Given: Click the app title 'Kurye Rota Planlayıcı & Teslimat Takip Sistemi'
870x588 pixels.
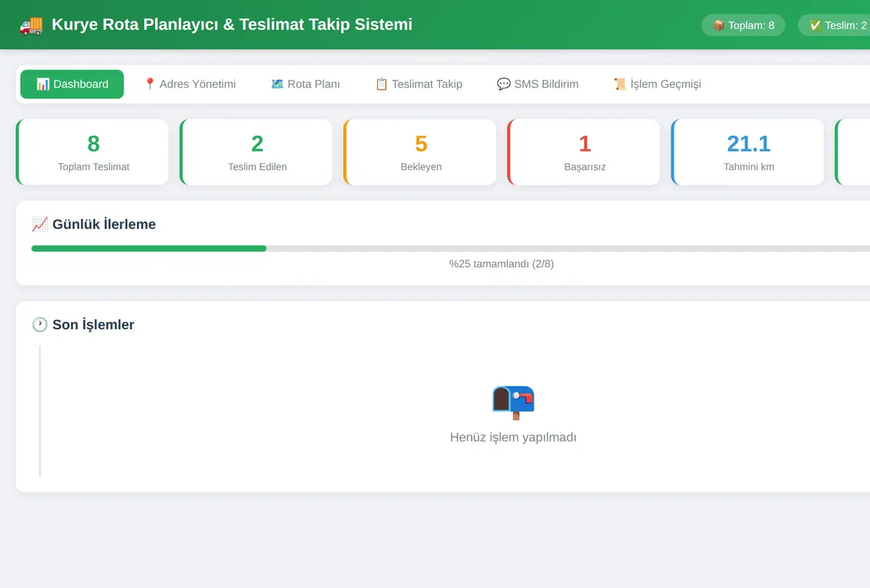Looking at the screenshot, I should click(232, 25).
